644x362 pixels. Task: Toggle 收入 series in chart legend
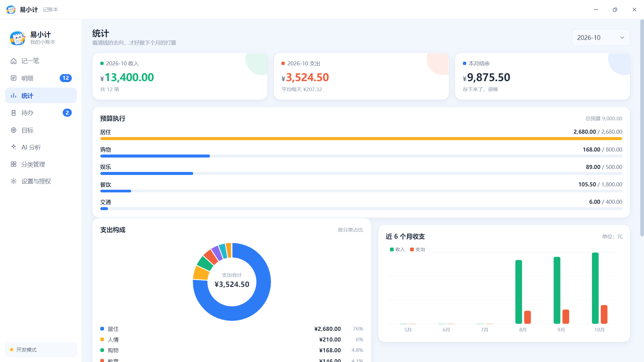(x=397, y=249)
